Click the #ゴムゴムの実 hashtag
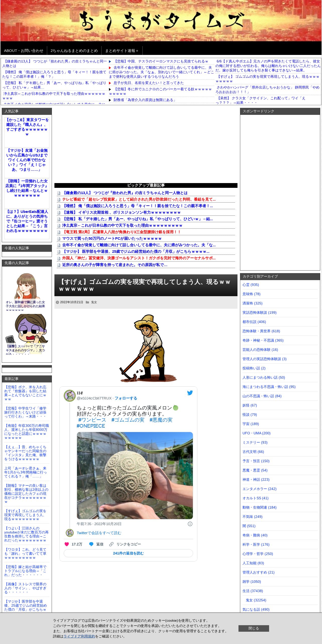 128,420
